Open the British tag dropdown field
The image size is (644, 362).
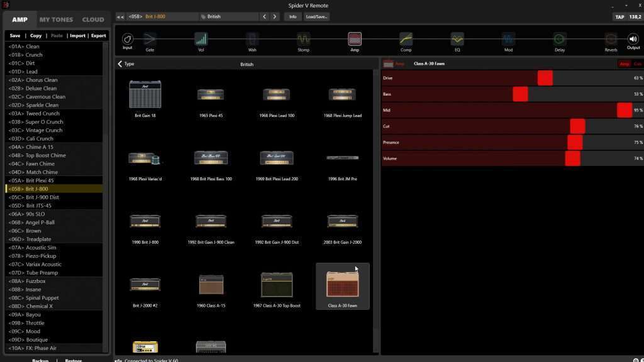(x=228, y=16)
